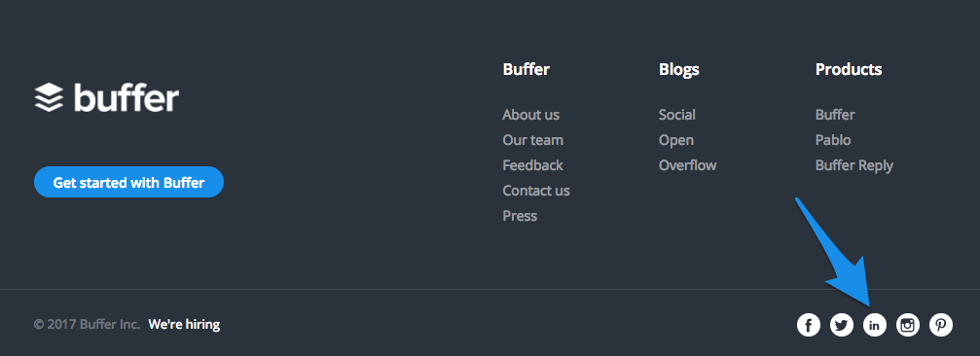
Task: Open Buffer's Facebook page icon
Action: 808,325
